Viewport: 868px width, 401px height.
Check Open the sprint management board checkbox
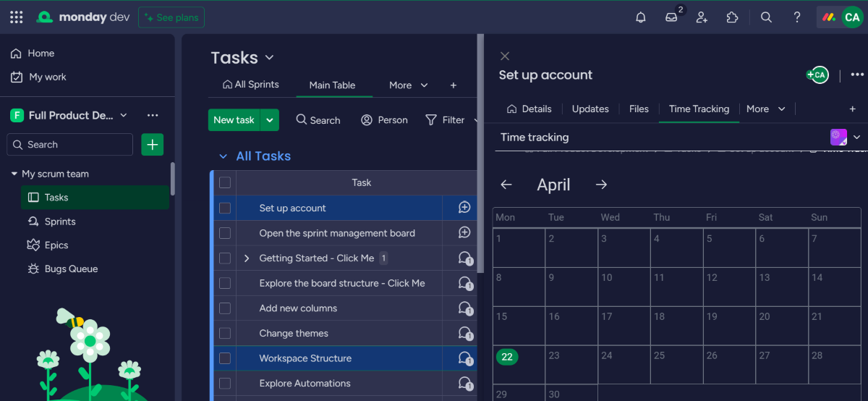pos(225,233)
